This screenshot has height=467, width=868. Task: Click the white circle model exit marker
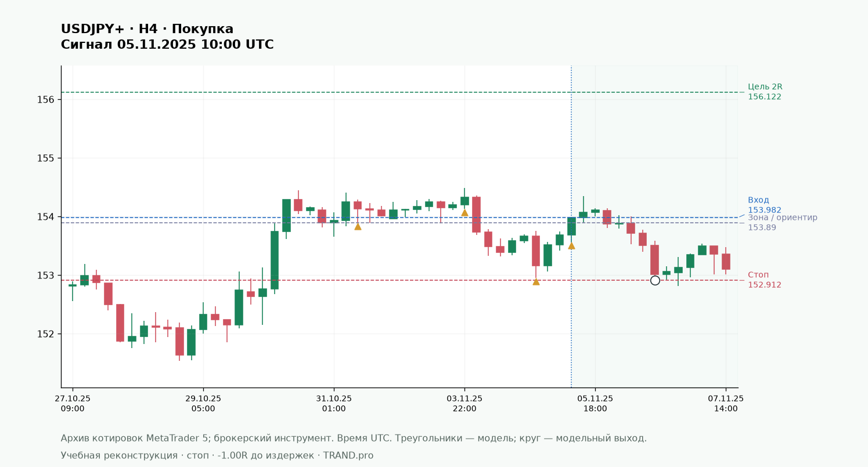pos(655,280)
